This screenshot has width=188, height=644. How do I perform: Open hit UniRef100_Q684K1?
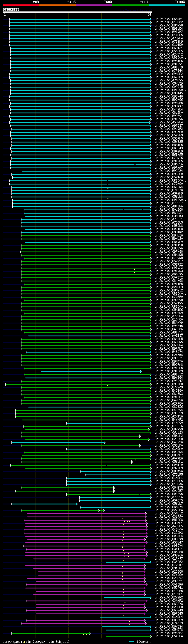(169, 19)
